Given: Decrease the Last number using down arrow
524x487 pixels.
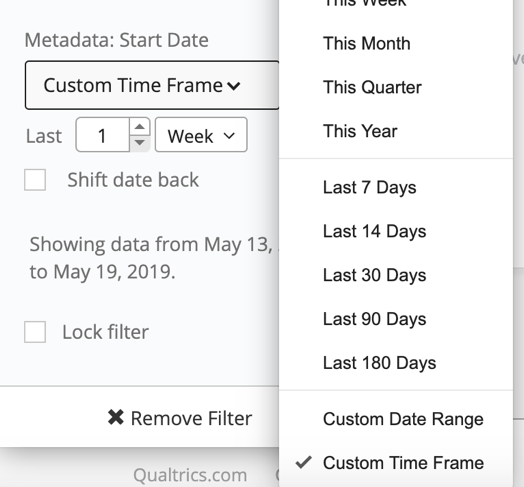Looking at the screenshot, I should [140, 143].
